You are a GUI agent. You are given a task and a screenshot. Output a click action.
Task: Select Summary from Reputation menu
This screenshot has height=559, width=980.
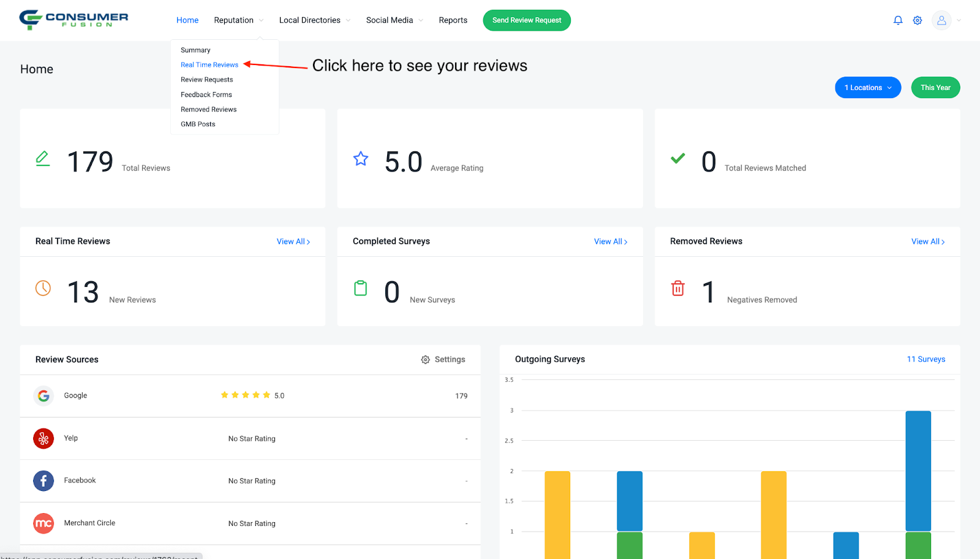pos(195,50)
